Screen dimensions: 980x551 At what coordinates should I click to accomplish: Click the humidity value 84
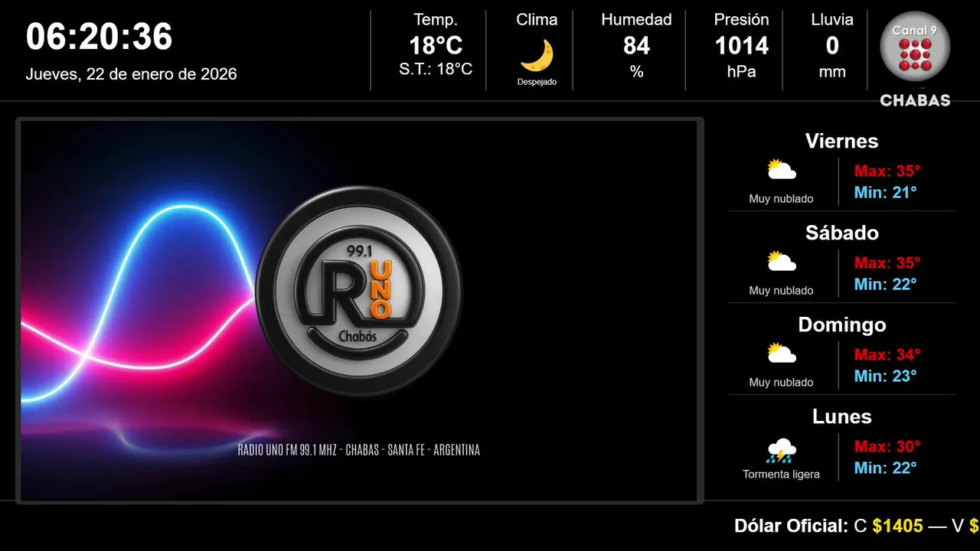tap(636, 46)
